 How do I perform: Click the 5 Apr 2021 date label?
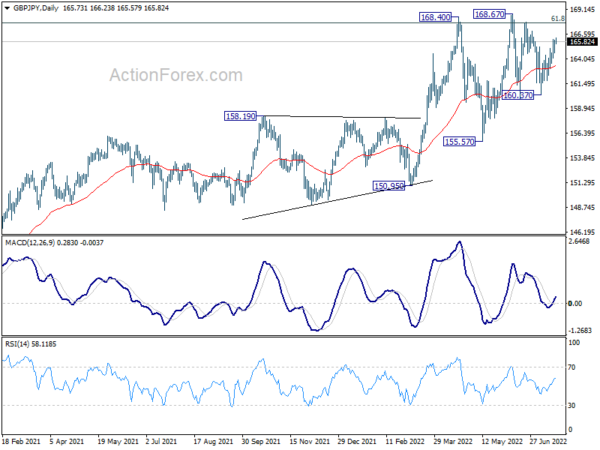click(x=67, y=441)
